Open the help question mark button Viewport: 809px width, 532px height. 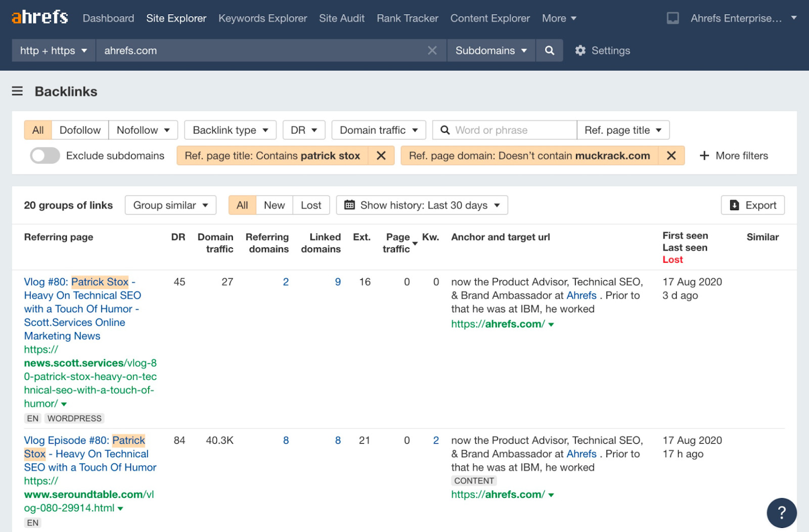pyautogui.click(x=781, y=513)
